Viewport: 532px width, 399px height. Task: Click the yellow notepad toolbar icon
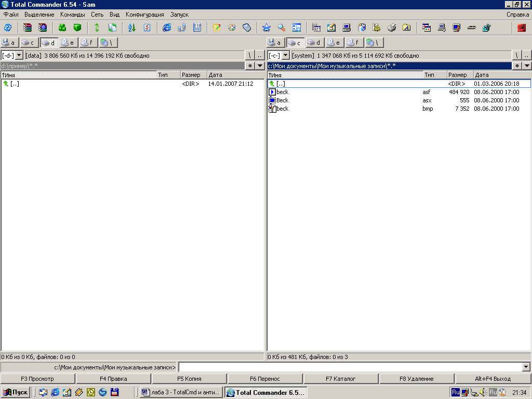[x=217, y=28]
